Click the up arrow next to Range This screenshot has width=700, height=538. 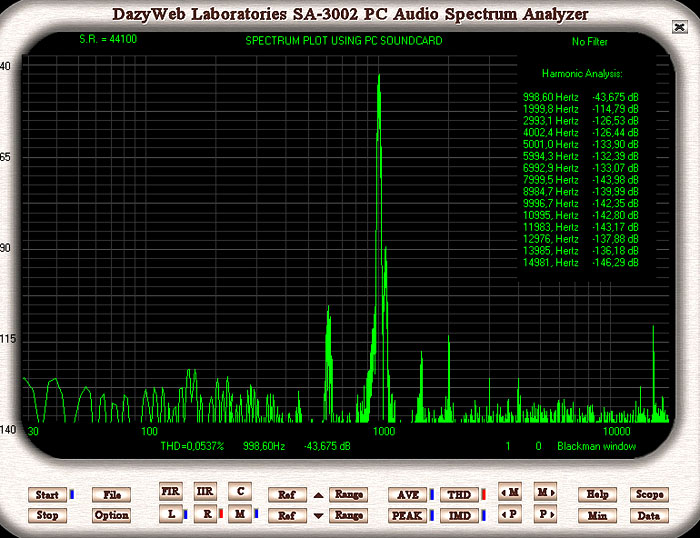(318, 494)
